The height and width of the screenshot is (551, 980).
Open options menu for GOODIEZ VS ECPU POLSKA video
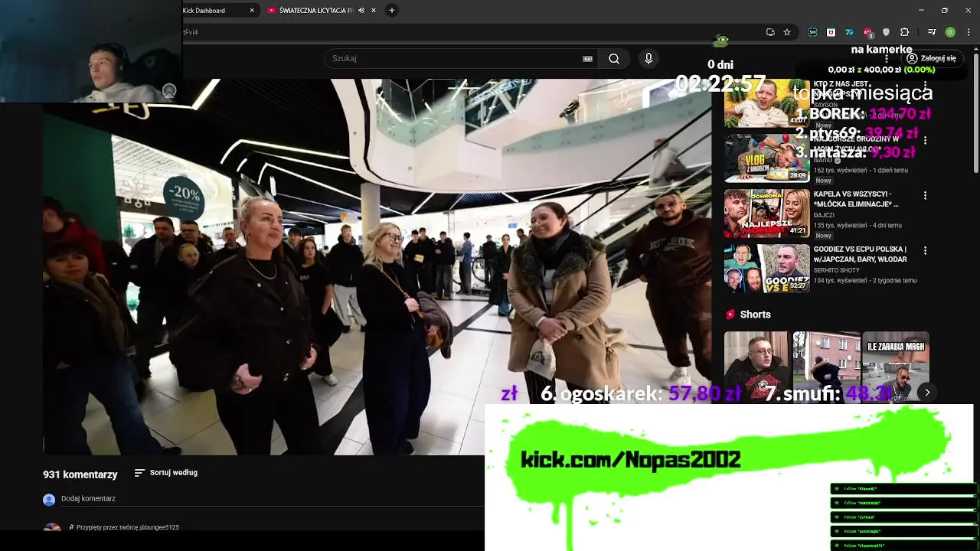tap(925, 251)
